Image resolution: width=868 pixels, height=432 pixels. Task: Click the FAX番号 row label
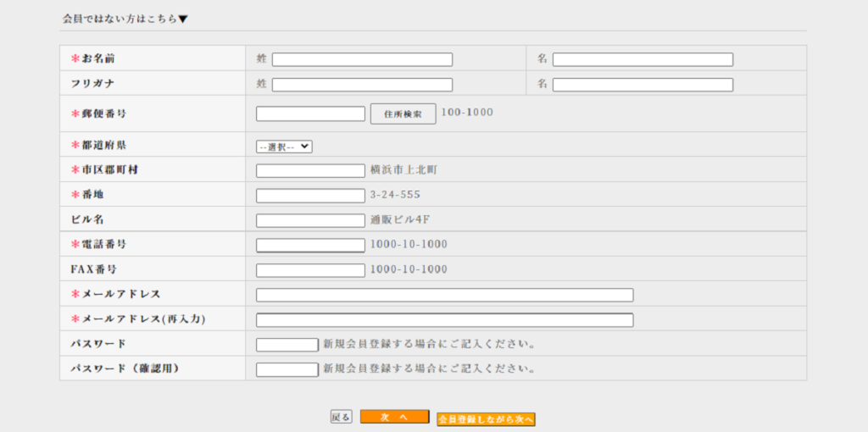pos(93,270)
